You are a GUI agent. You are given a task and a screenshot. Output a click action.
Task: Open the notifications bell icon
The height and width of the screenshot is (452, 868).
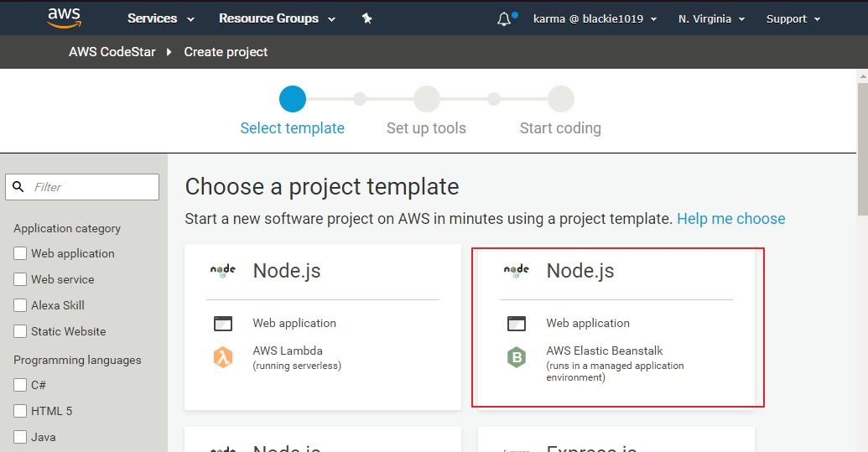click(x=503, y=18)
